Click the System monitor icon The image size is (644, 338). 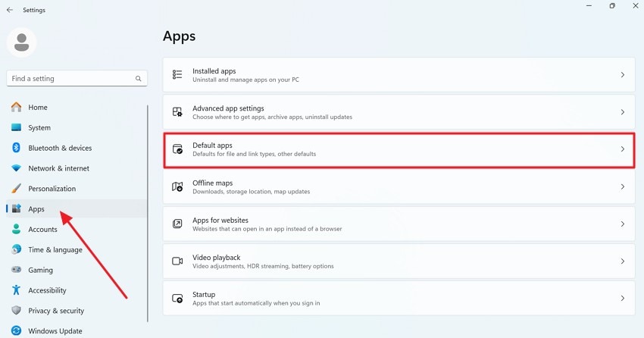tap(17, 127)
